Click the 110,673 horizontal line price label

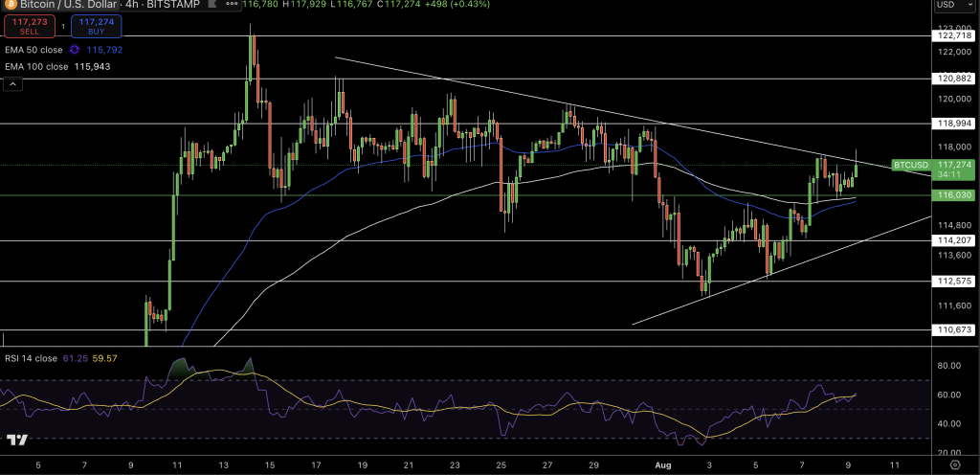(x=954, y=329)
